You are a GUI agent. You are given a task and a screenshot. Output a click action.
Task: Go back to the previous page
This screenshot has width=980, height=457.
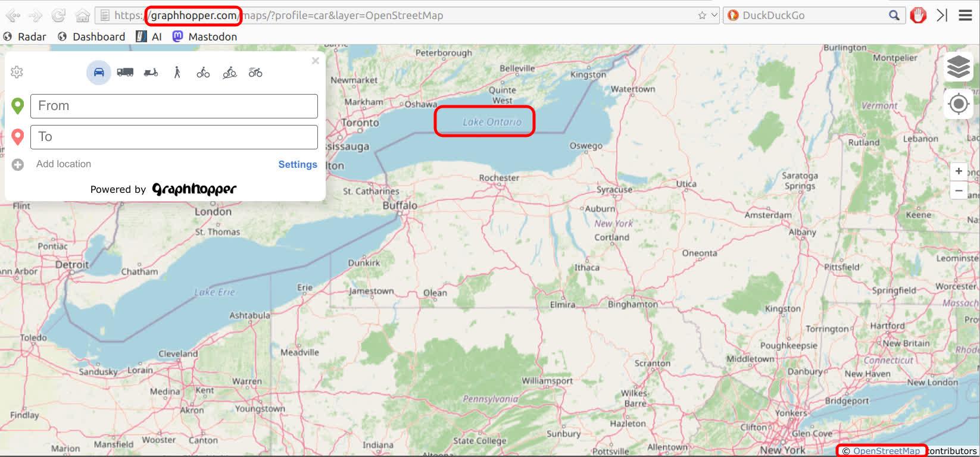click(x=13, y=15)
